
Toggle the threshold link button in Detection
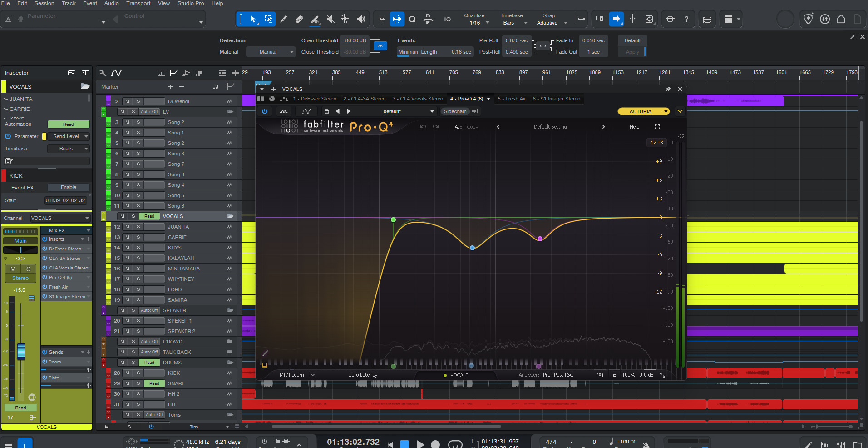pos(380,46)
